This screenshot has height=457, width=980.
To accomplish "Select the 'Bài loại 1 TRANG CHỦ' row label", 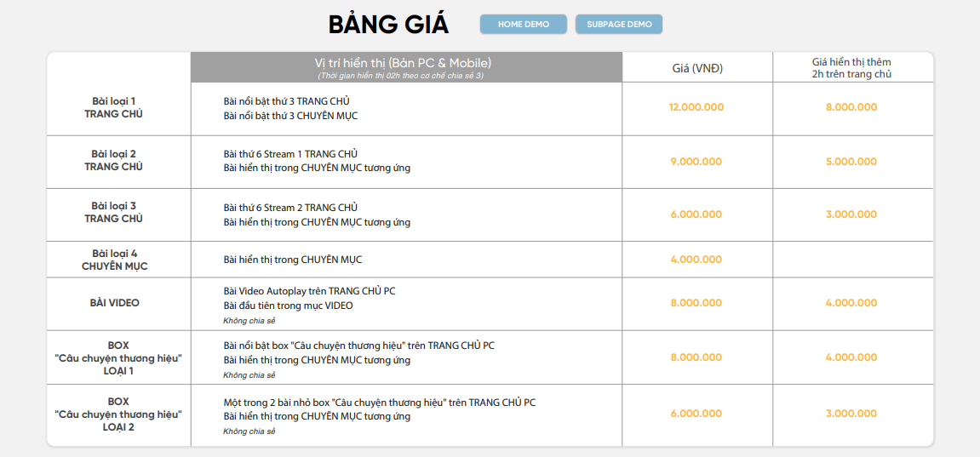I will click(x=114, y=107).
